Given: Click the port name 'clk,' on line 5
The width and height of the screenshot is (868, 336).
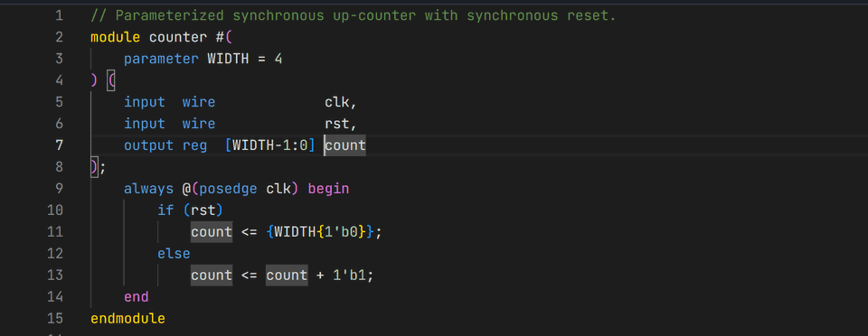Looking at the screenshot, I should 341,102.
